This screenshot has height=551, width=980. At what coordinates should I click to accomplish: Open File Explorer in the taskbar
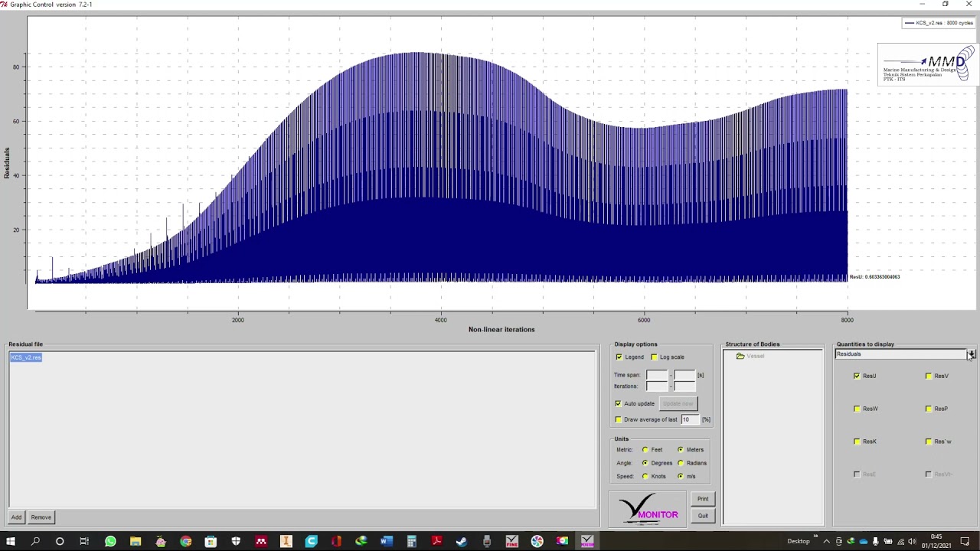136,542
